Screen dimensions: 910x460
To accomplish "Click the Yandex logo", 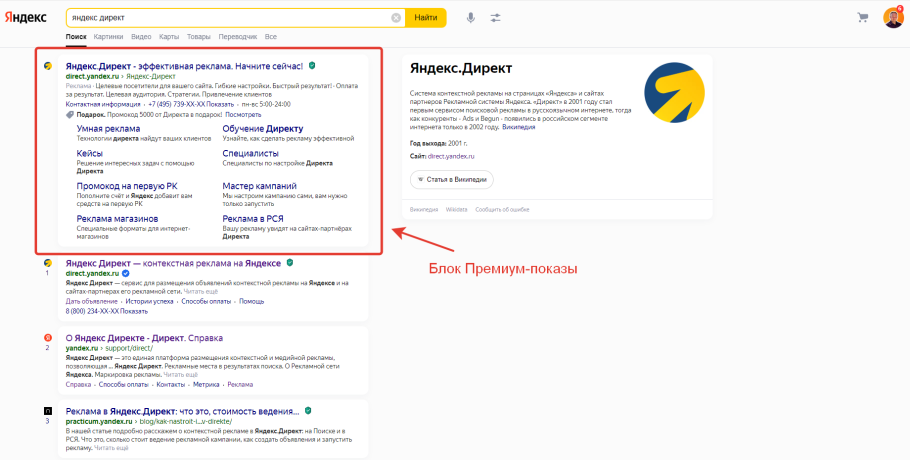I will (x=30, y=17).
